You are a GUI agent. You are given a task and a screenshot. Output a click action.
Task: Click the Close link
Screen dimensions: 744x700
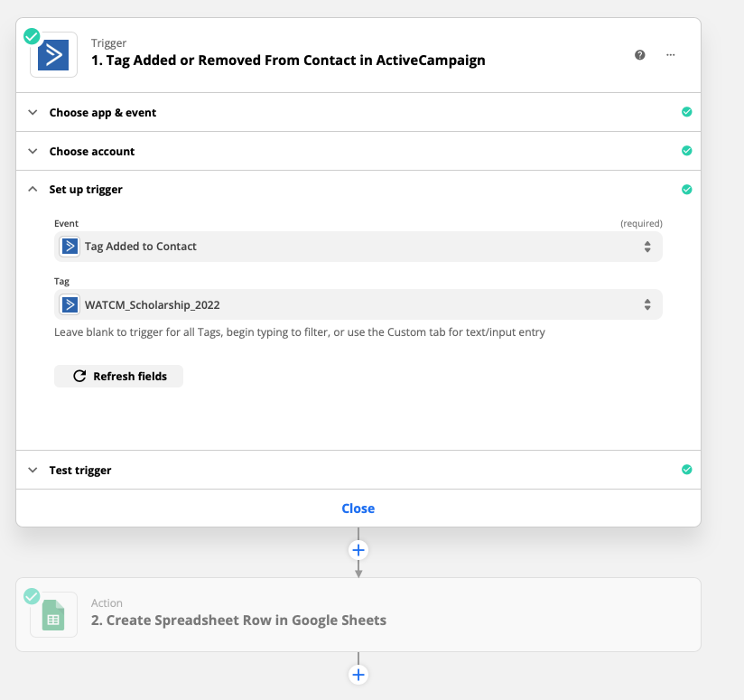coord(358,509)
